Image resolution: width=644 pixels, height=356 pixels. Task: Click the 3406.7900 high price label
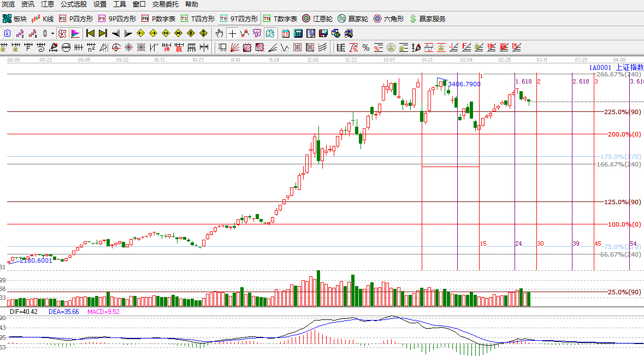tap(464, 84)
